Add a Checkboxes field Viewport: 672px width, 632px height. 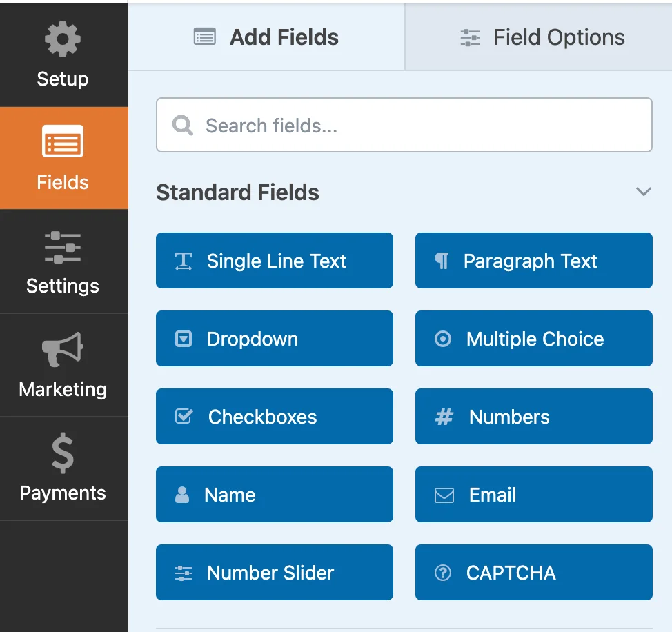[275, 417]
